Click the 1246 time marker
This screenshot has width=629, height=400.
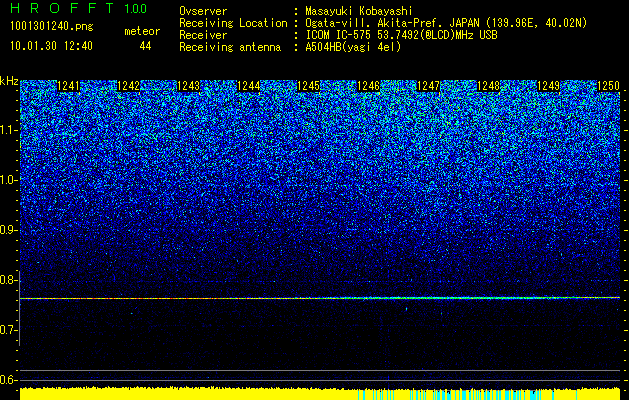coord(369,86)
